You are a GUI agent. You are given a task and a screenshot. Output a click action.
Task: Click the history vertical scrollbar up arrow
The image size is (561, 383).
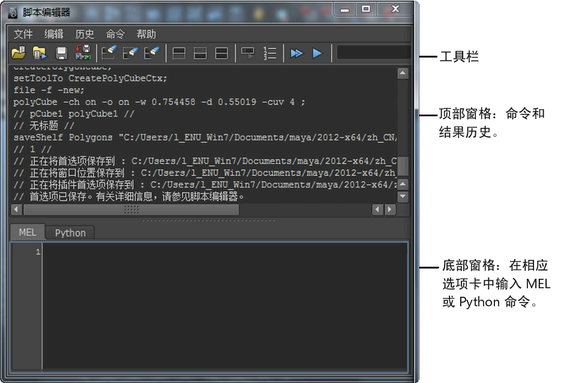pos(403,73)
